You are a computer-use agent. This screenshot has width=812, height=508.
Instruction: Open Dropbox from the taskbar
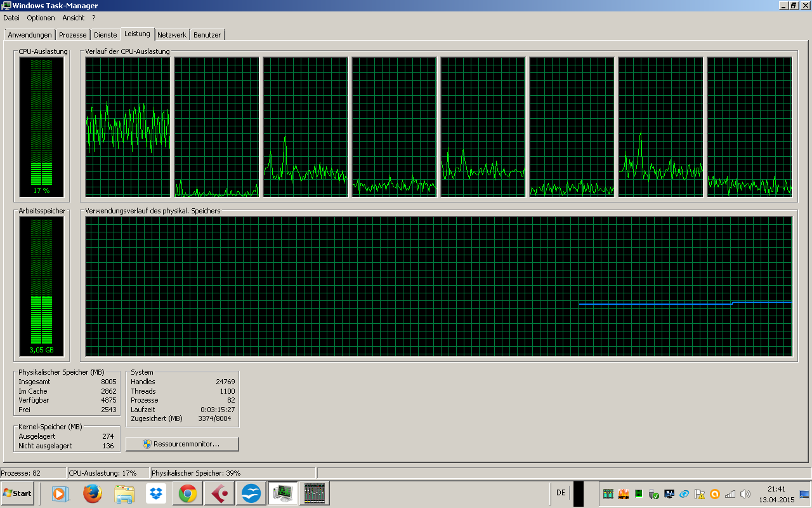[x=156, y=493]
